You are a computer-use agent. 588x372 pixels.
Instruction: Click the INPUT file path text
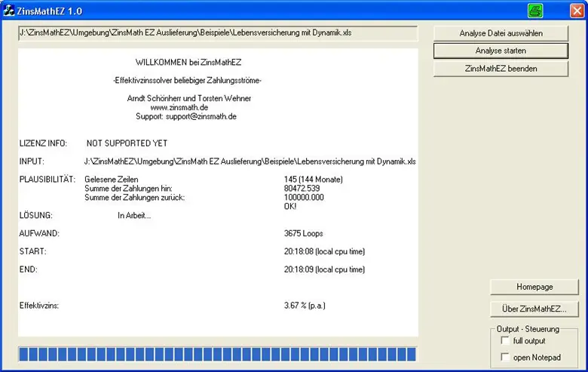(x=250, y=161)
